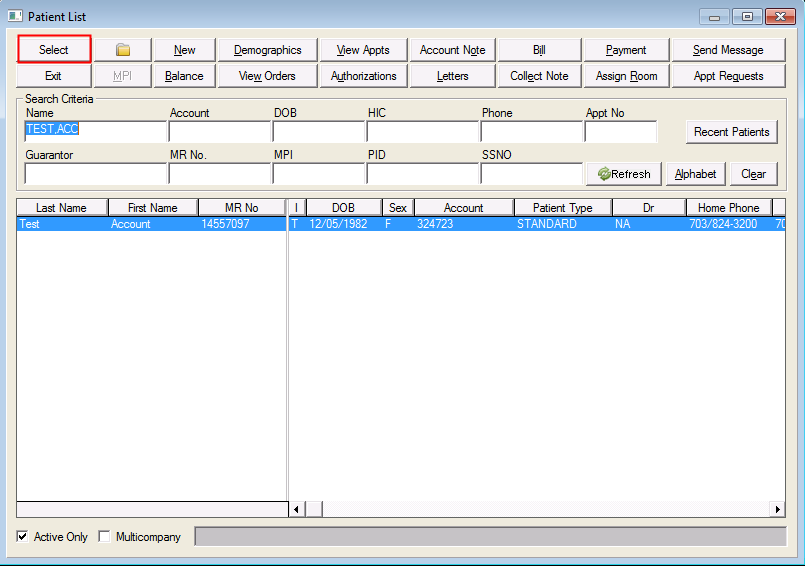Clear the search criteria
Screen dimensions: 805x566
click(x=753, y=174)
